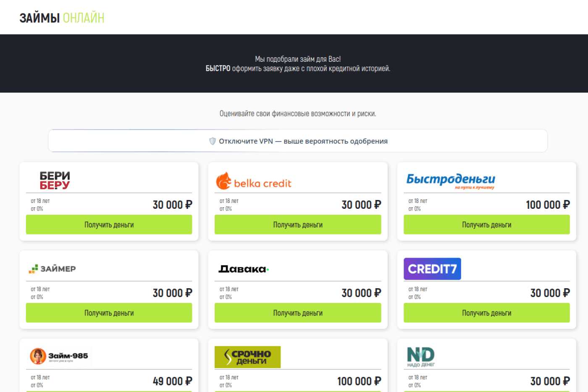Open the ND Надо Денег logo
588x392 pixels.
(421, 357)
